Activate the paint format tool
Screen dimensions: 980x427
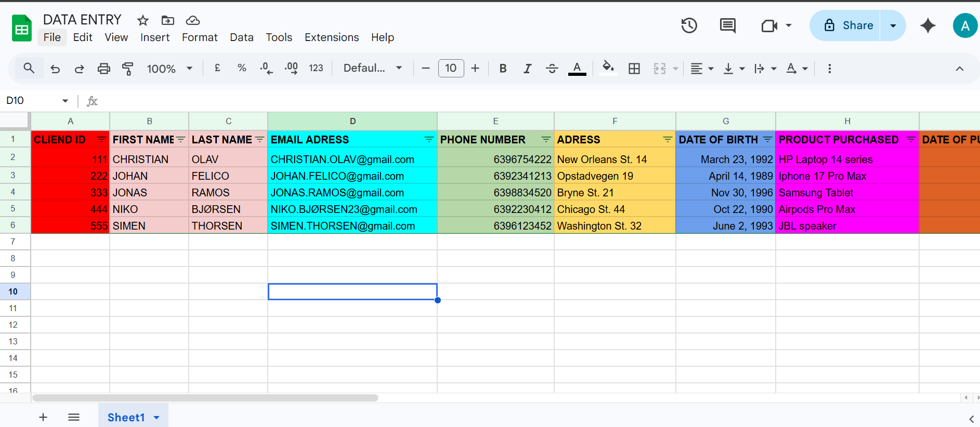point(127,69)
